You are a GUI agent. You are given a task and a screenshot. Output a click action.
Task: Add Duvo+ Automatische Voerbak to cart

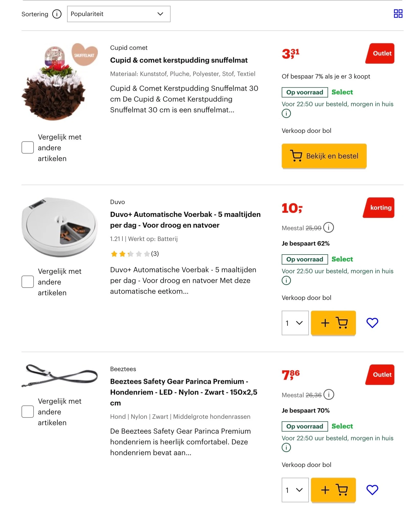point(333,323)
